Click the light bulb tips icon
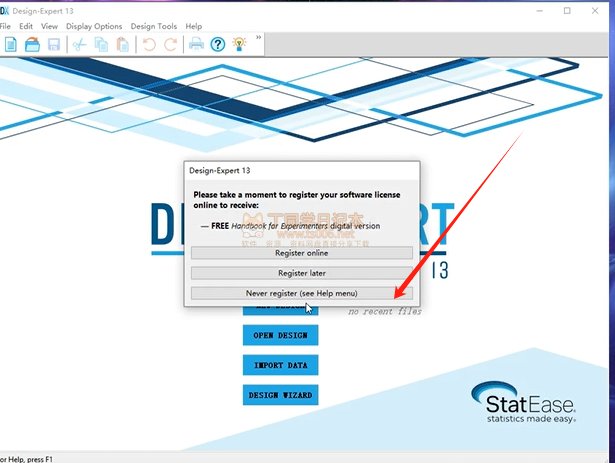Screen dimensions: 615x463 [239, 44]
